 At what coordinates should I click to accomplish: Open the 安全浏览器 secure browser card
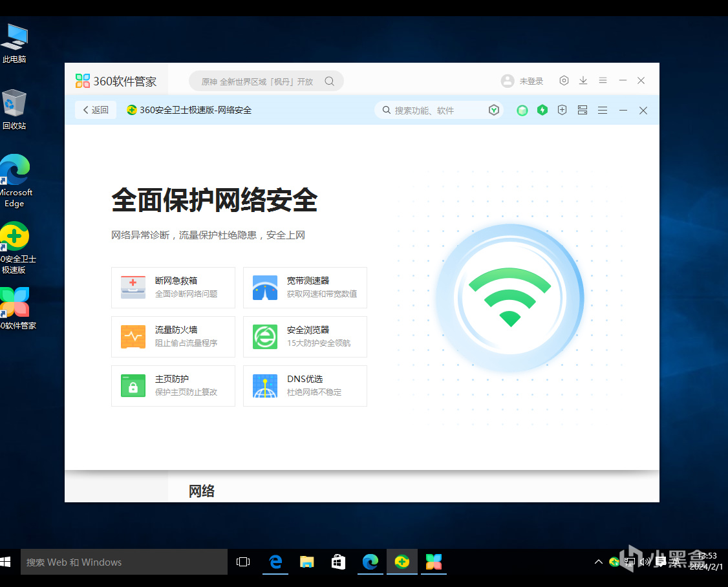(x=305, y=337)
